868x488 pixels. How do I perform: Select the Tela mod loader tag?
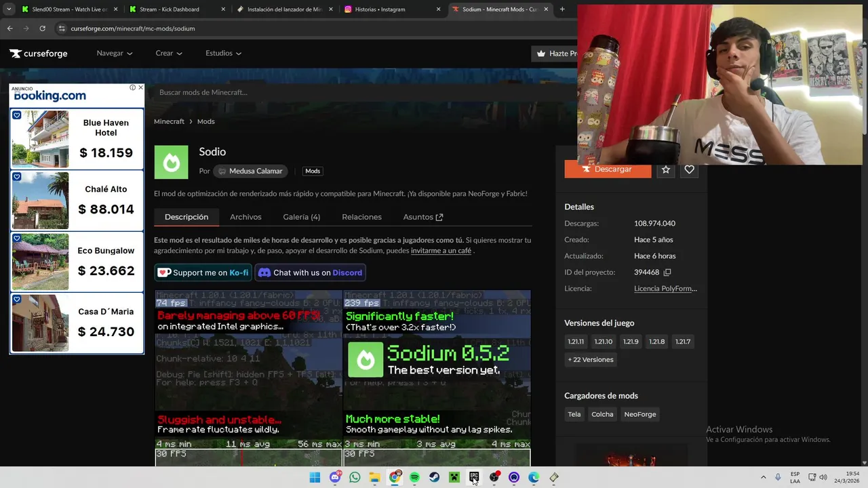click(x=574, y=414)
